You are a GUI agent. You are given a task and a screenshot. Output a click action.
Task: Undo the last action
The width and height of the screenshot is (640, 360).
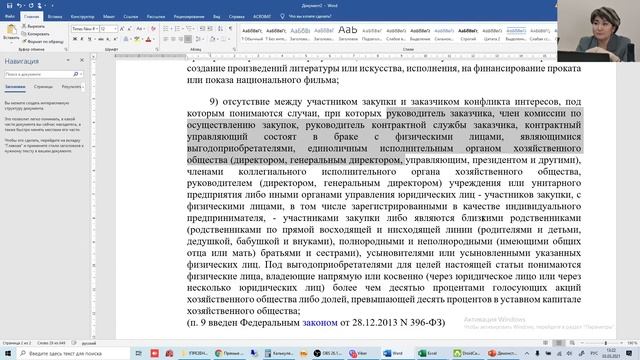(19, 5)
